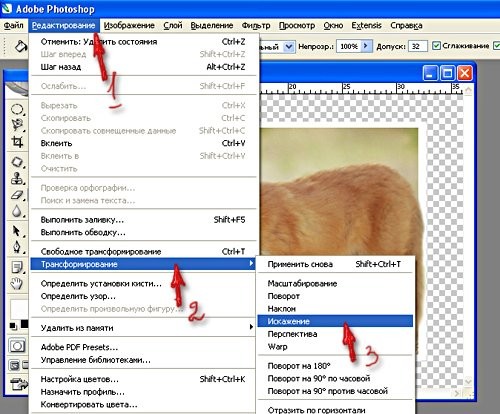Click the Непрозр. opacity value field
Screen dimensions: 500x414
[x=349, y=46]
